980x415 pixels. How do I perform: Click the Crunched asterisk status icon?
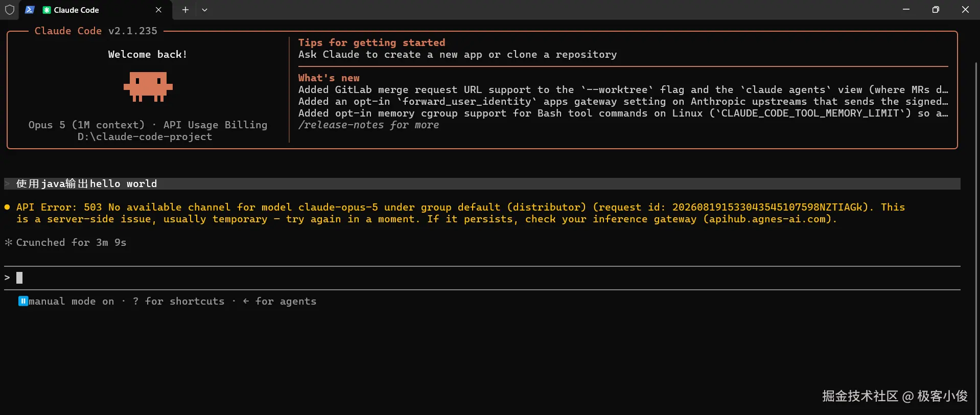(x=8, y=242)
